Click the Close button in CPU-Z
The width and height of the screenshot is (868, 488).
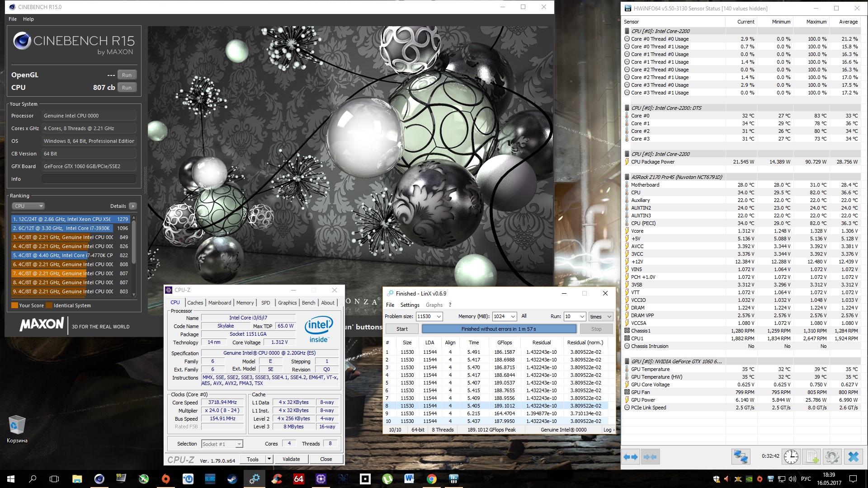326,459
